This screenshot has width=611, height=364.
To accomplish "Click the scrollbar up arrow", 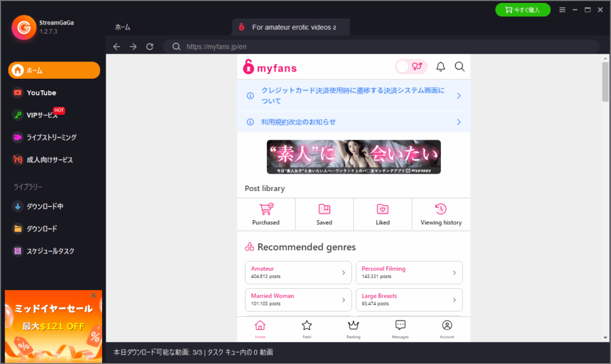I will coord(605,58).
